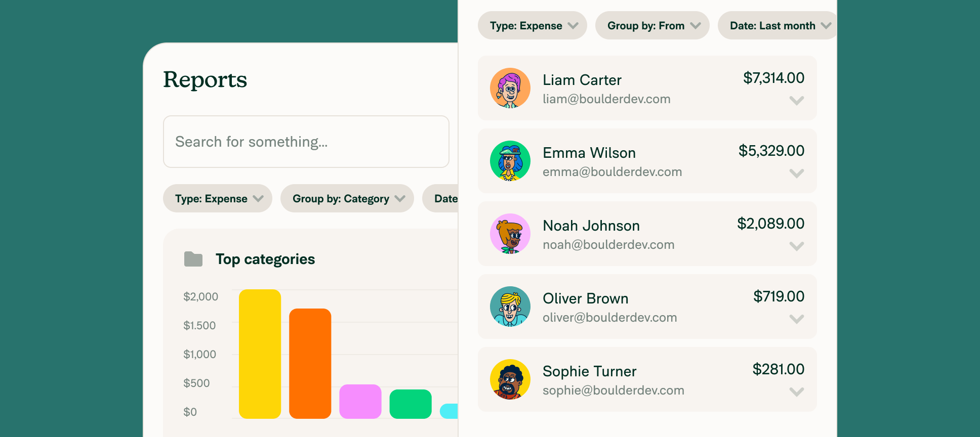Expand Oliver Brown's expense row chevron
The image size is (980, 437).
tap(797, 319)
